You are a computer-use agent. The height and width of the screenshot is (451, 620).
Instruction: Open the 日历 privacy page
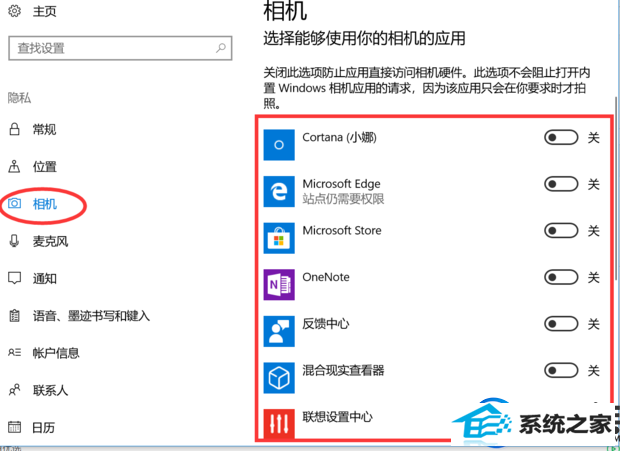tap(43, 427)
